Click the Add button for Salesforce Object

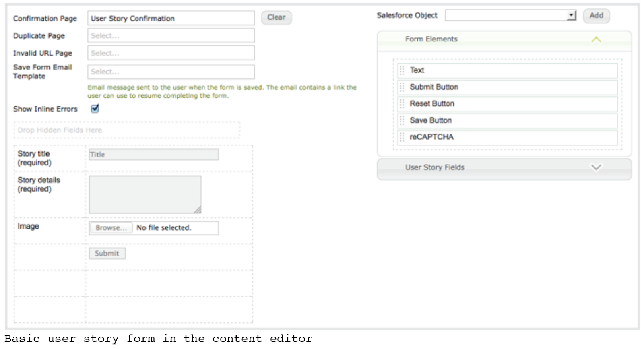(x=596, y=16)
